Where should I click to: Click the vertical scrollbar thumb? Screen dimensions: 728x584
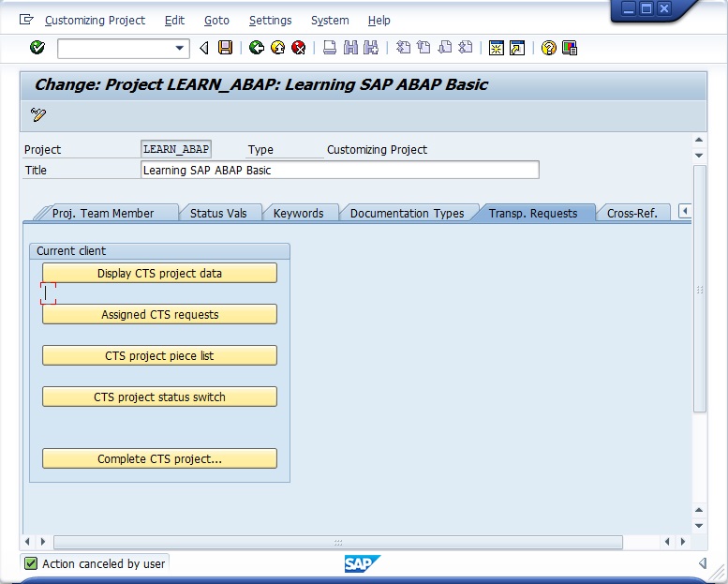700,289
